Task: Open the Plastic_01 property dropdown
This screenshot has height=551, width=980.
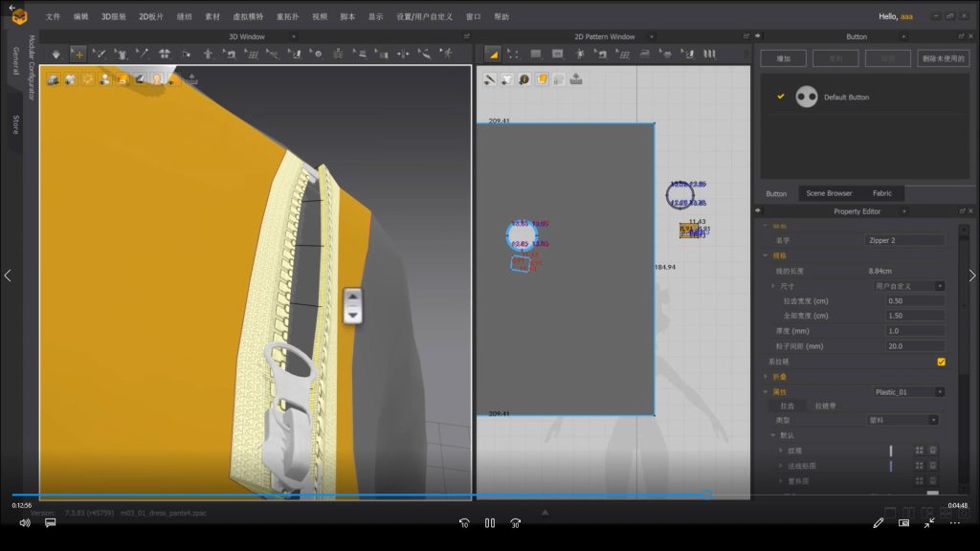Action: pos(908,392)
